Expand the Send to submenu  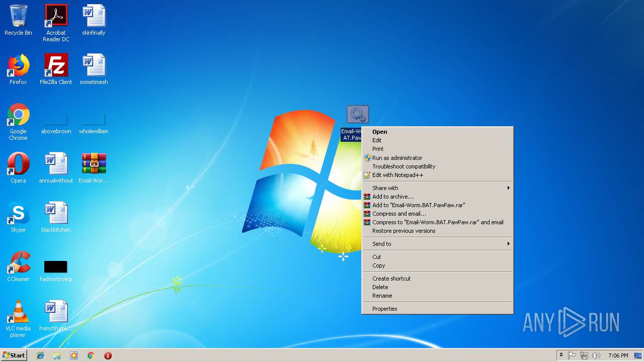437,244
